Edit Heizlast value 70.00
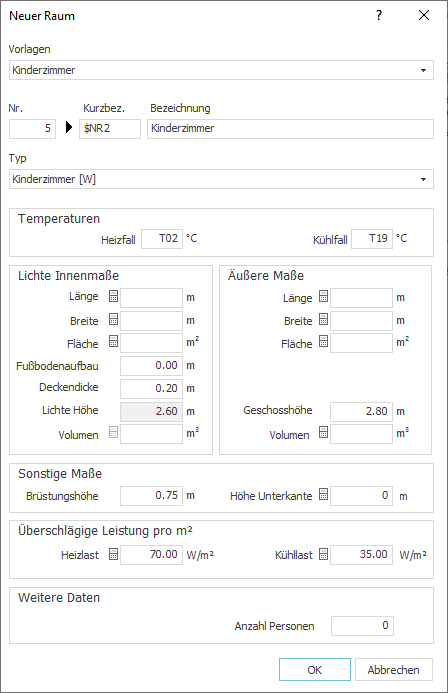The height and width of the screenshot is (693, 448). [151, 555]
